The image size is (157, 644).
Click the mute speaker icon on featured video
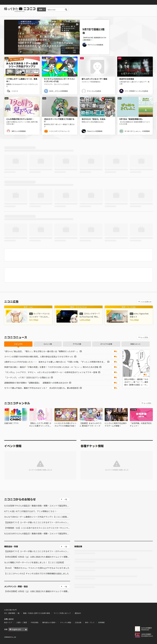coord(21,52)
